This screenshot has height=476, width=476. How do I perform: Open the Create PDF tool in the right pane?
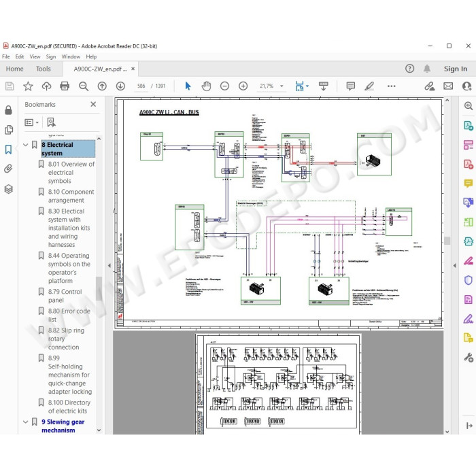(x=469, y=165)
